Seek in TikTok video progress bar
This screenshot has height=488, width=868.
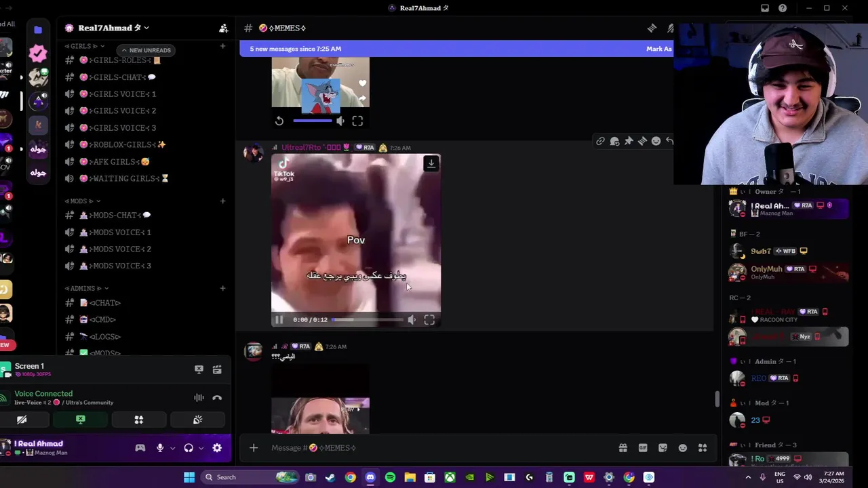[367, 320]
